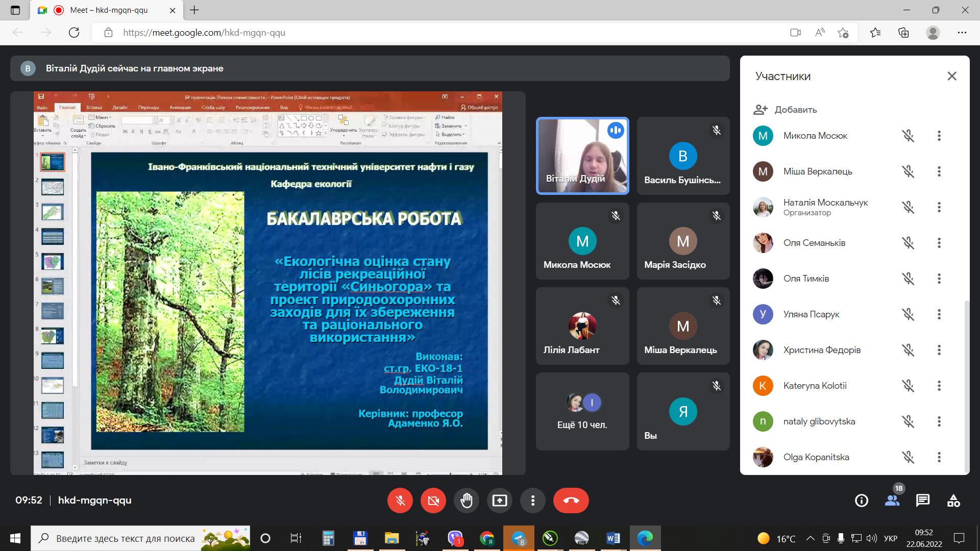Select slide 5 thumbnail in the slide panel

click(x=52, y=262)
